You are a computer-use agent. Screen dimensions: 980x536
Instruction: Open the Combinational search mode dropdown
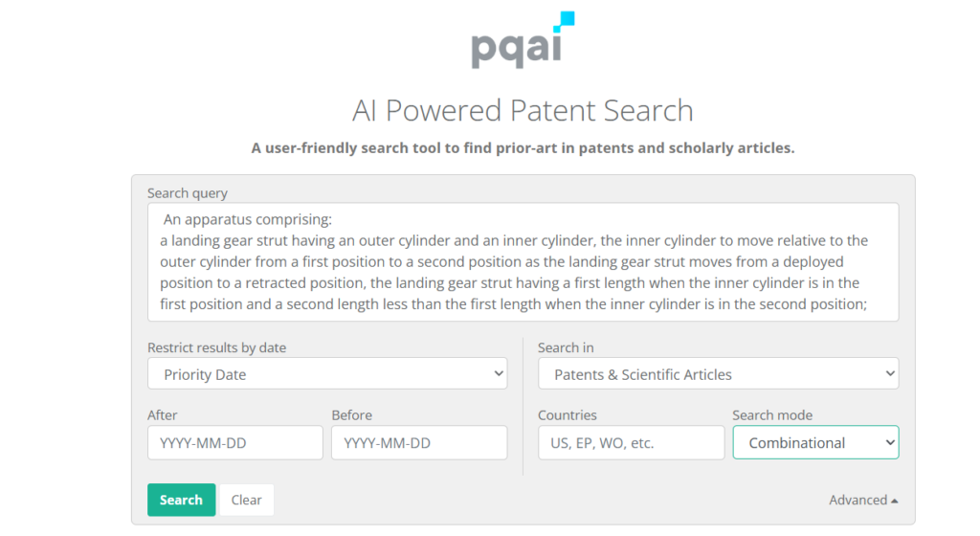pos(815,442)
